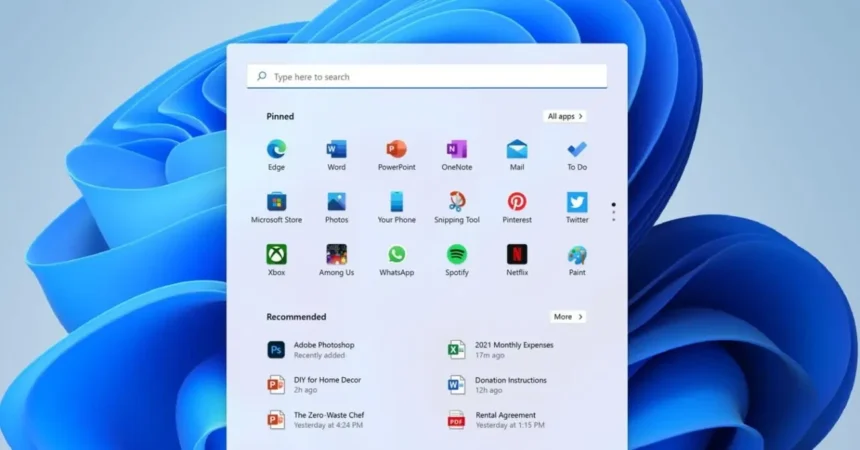860x450 pixels.
Task: Show more recommended items with More button
Action: coord(568,317)
